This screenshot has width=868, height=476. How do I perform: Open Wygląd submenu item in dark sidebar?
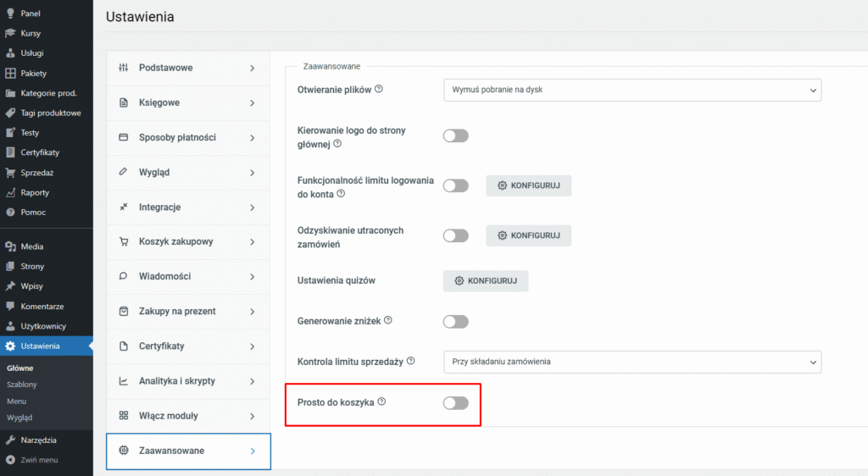coord(19,418)
